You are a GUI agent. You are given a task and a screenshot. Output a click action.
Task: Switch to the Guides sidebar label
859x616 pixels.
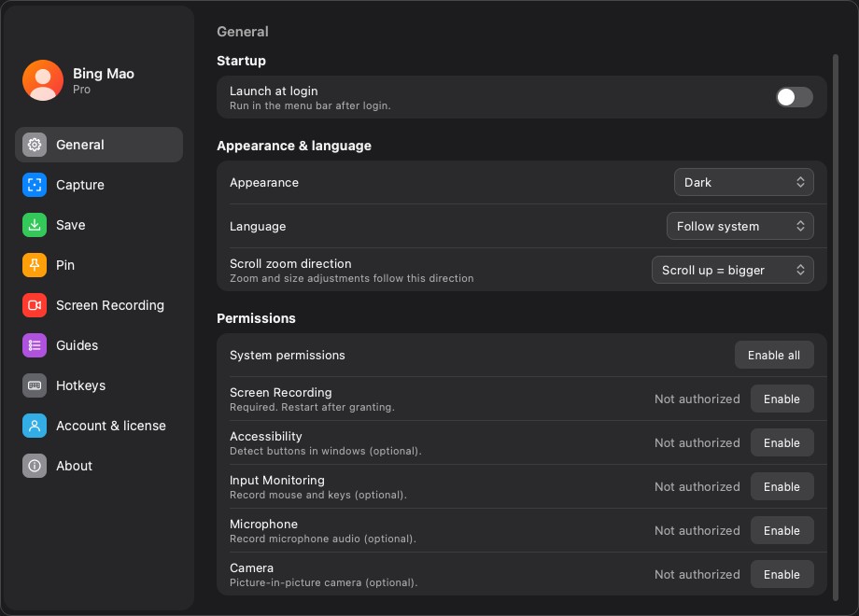click(x=77, y=345)
